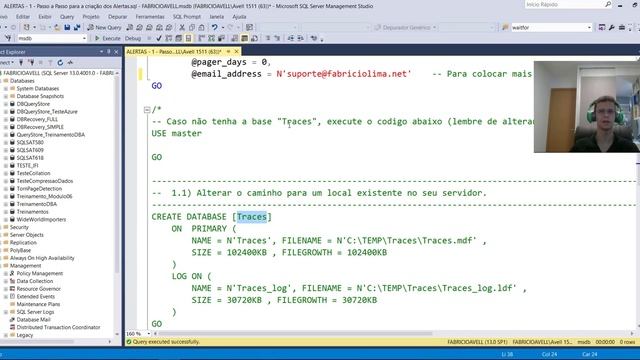
Task: Click the Find in Files folder icon
Action: [x=505, y=27]
